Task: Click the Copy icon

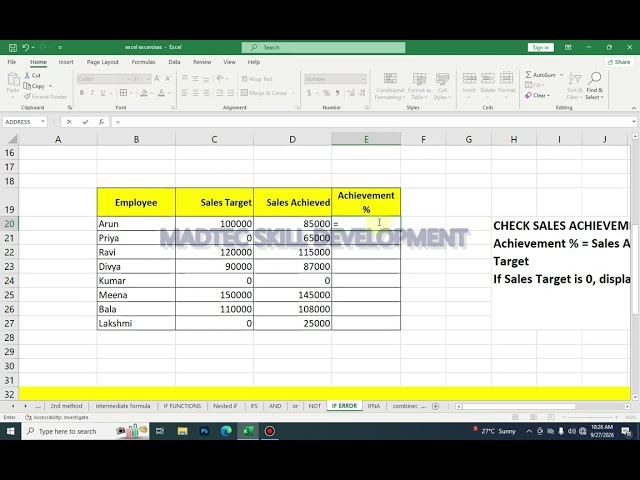Action: click(27, 86)
